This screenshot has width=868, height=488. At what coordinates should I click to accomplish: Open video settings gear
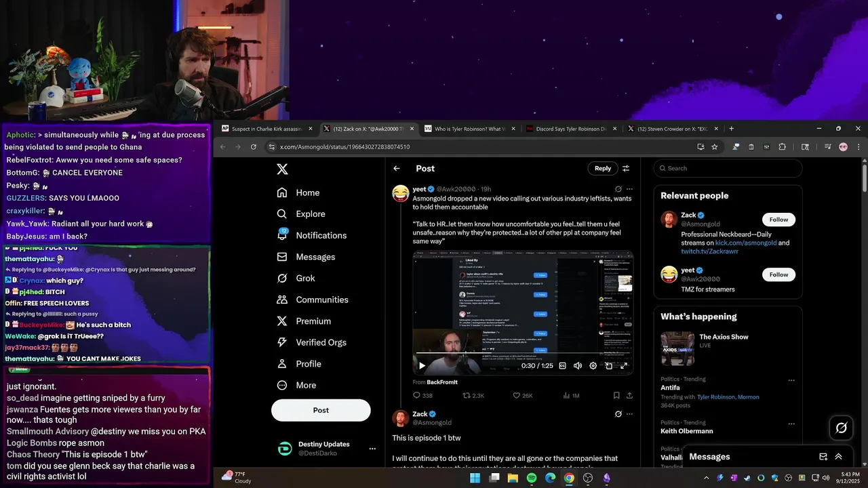[x=593, y=366]
